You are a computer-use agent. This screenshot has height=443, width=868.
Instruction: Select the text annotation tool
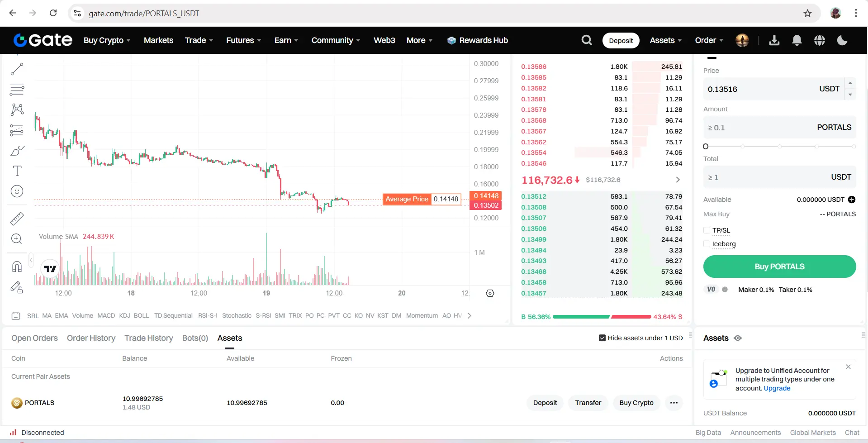pos(17,171)
